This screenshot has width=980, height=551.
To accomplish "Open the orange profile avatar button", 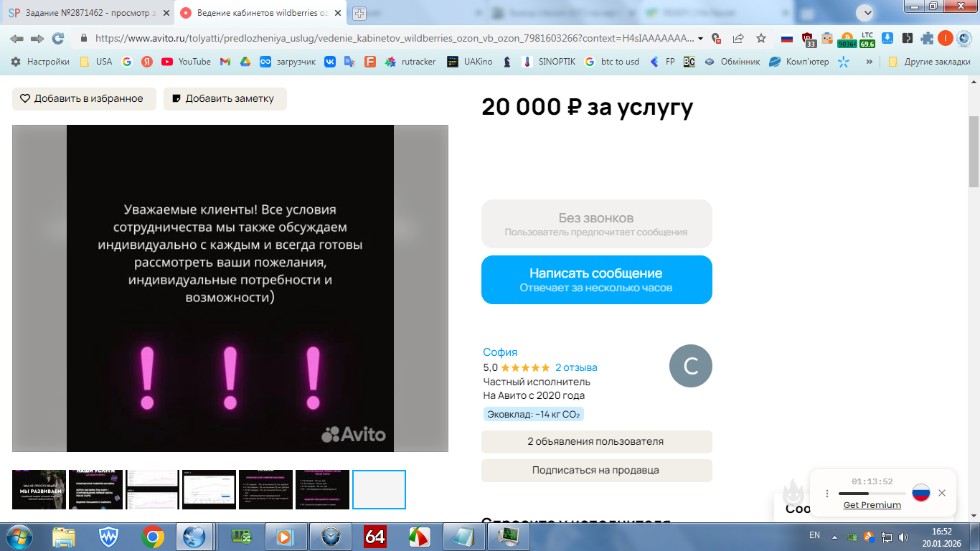I will [946, 39].
